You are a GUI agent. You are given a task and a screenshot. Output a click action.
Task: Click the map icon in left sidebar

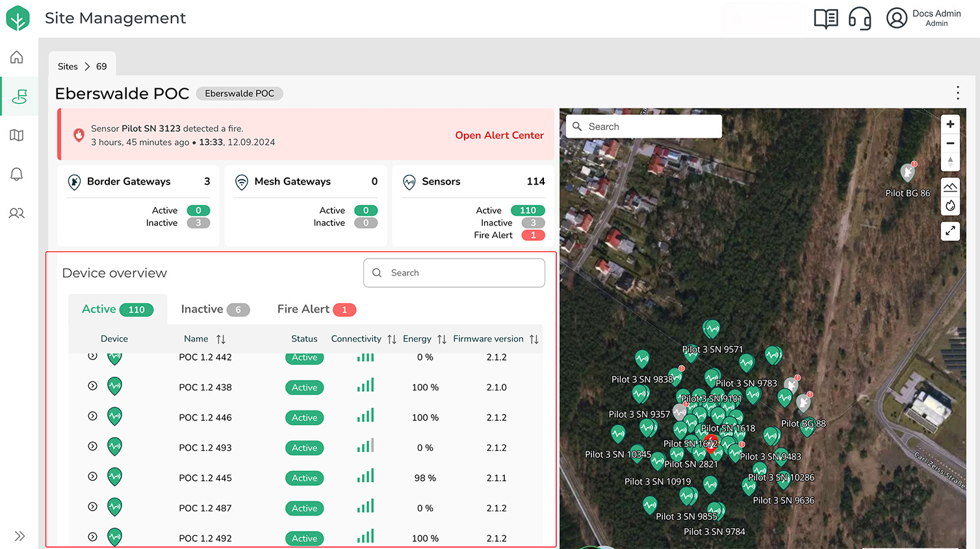pos(17,135)
